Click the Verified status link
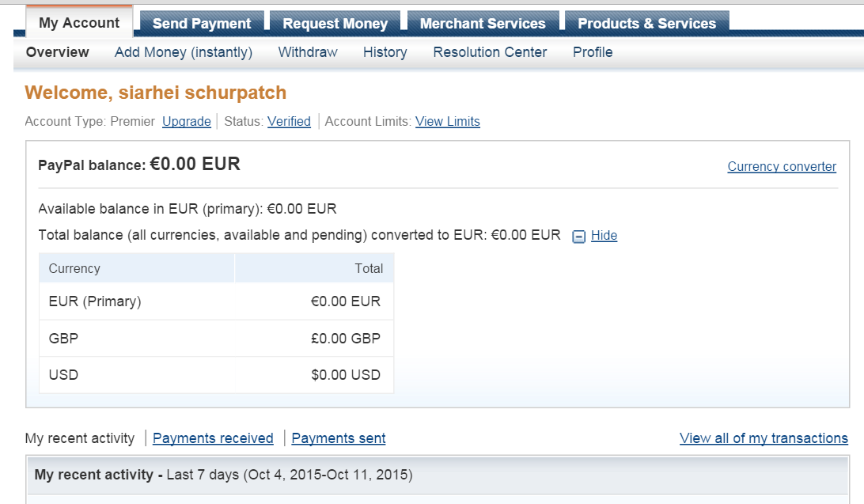Viewport: 864px width, 504px height. point(289,122)
